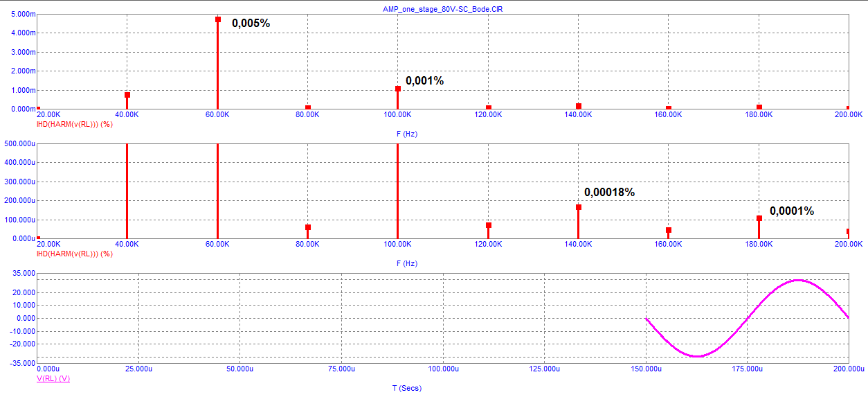Viewport: 868px width, 397px height.
Task: Click the top plot IHD(HARM(v(RL))) legend
Action: pos(74,124)
